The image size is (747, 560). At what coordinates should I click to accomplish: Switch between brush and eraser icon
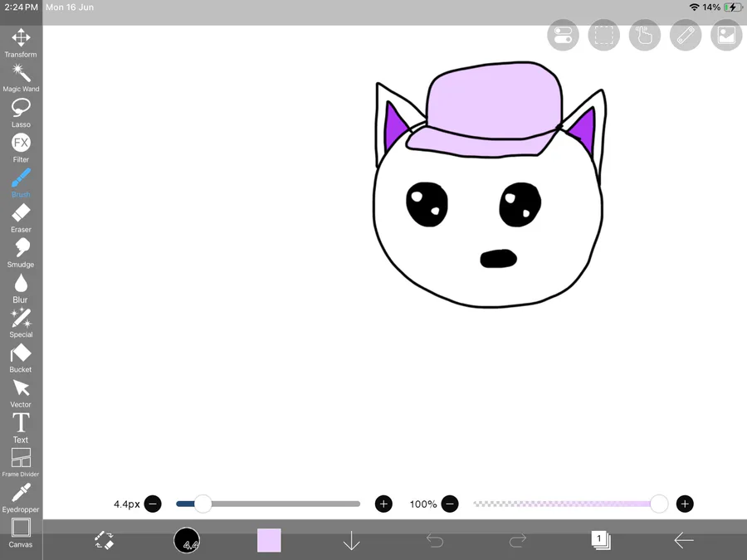[104, 540]
